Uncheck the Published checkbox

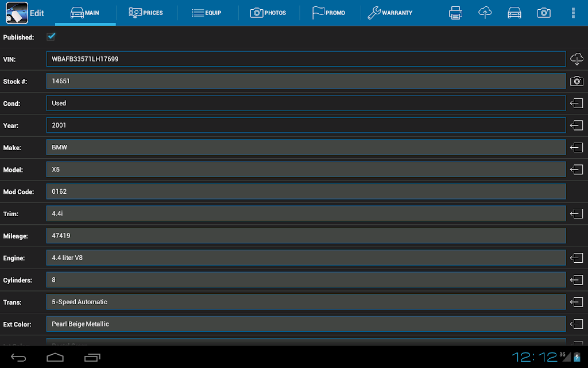pyautogui.click(x=51, y=36)
